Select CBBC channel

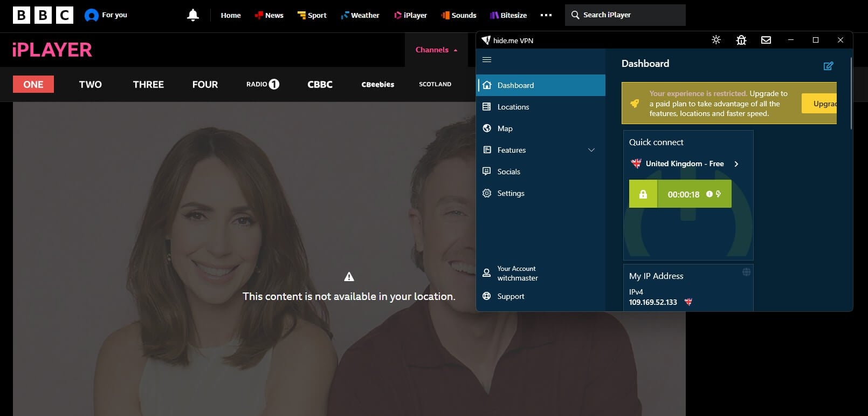coord(320,84)
